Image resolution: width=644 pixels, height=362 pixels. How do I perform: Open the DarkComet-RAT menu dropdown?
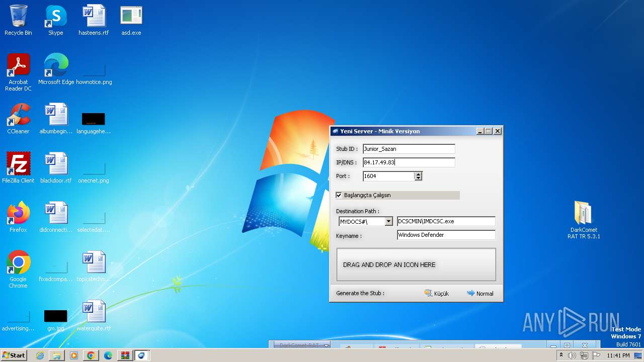[326, 345]
